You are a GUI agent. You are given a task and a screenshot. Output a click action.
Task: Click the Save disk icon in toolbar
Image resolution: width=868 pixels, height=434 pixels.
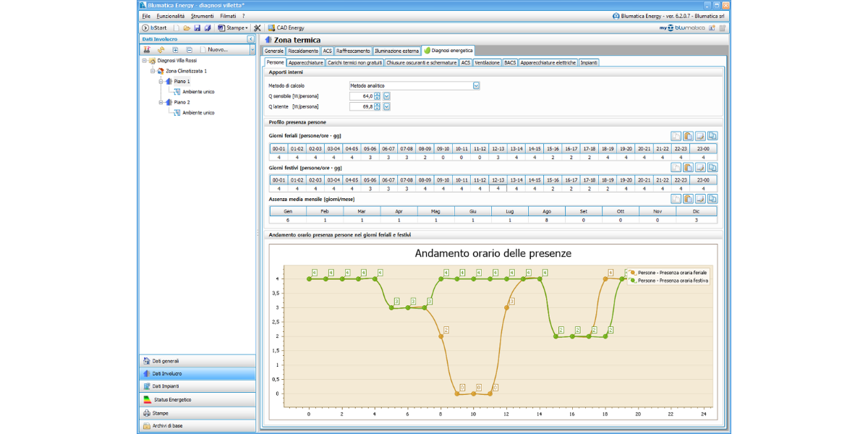197,27
